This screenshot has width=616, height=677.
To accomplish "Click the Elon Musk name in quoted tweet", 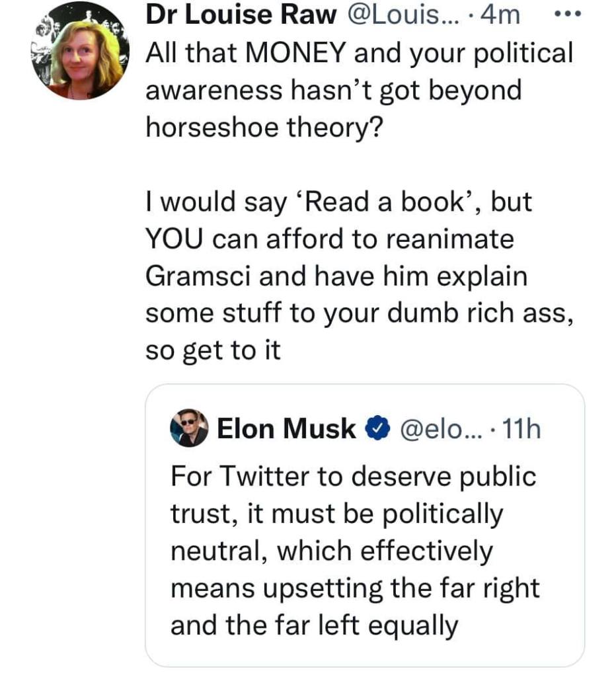I will pos(286,430).
